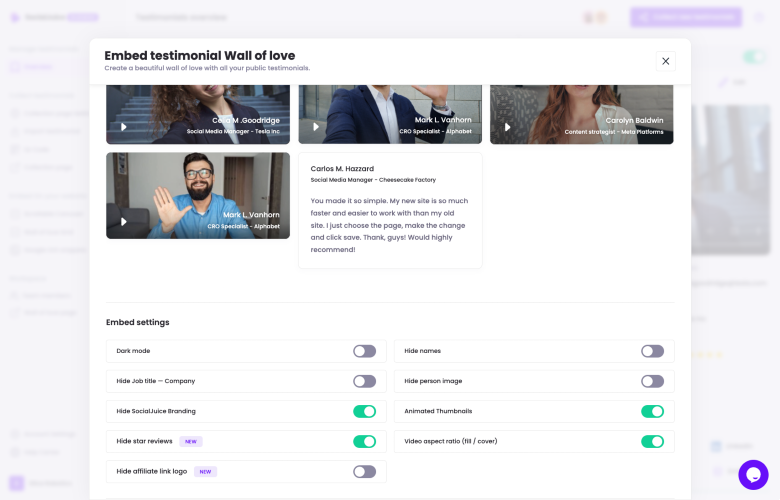780x500 pixels.
Task: Click the Embed settings heading
Action: click(138, 322)
